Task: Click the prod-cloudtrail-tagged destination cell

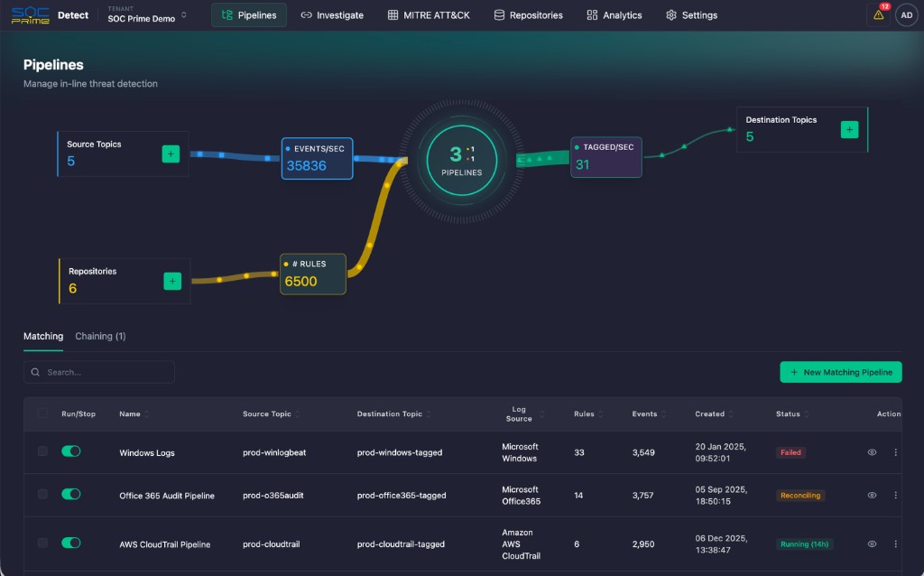Action: (x=401, y=544)
